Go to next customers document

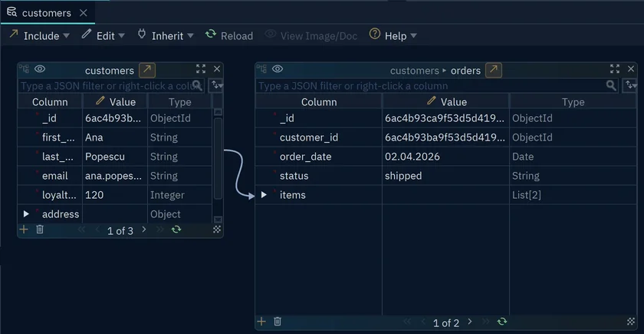point(144,230)
